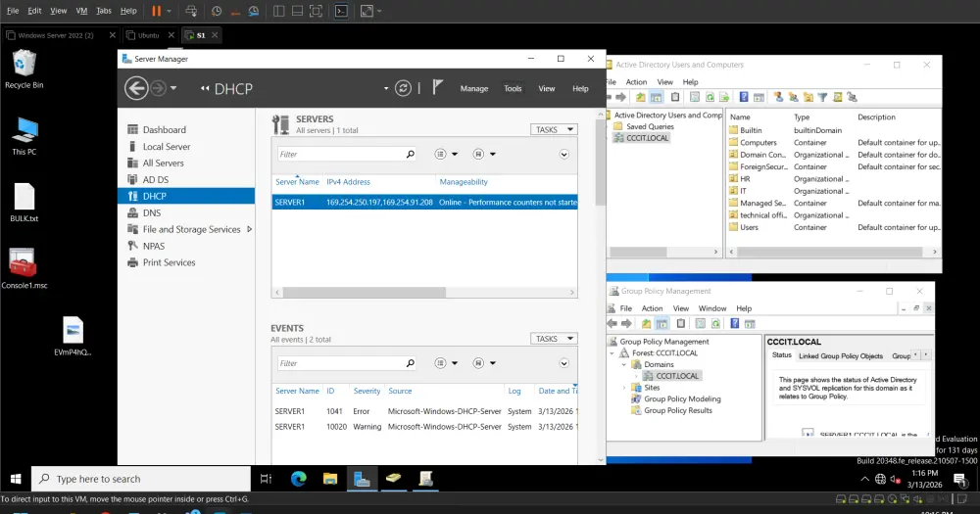The height and width of the screenshot is (514, 980).
Task: Expand the Sites node in Group Policy Management
Action: (x=623, y=388)
